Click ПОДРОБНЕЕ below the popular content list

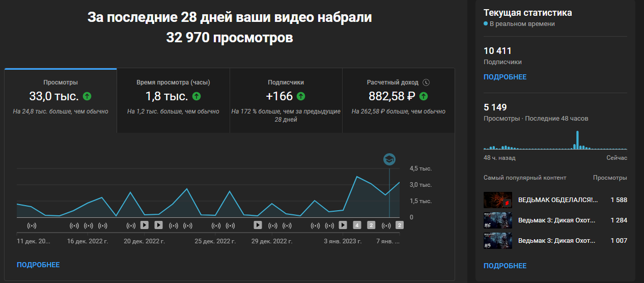pos(505,266)
